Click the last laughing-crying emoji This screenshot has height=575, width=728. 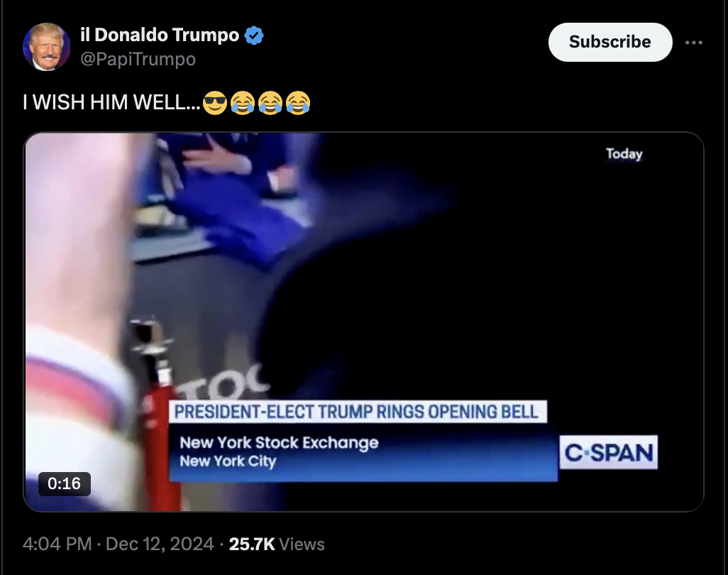click(x=298, y=103)
